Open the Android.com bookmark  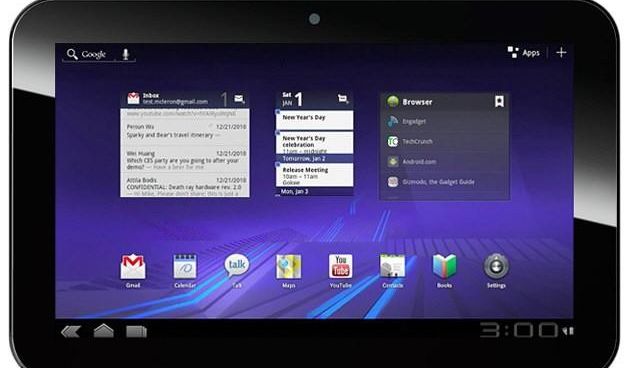444,162
